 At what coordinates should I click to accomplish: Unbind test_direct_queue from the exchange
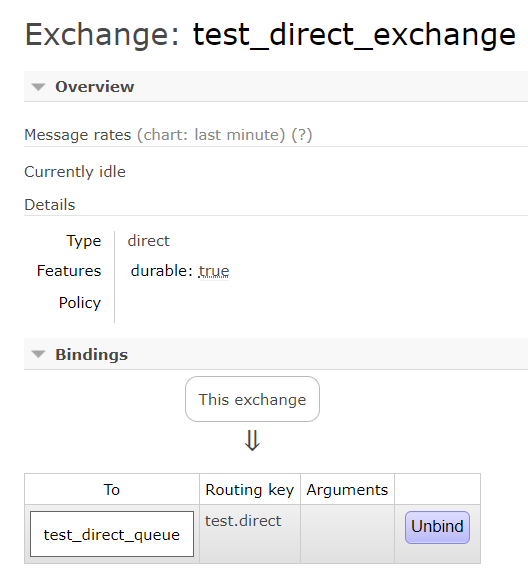pyautogui.click(x=437, y=527)
